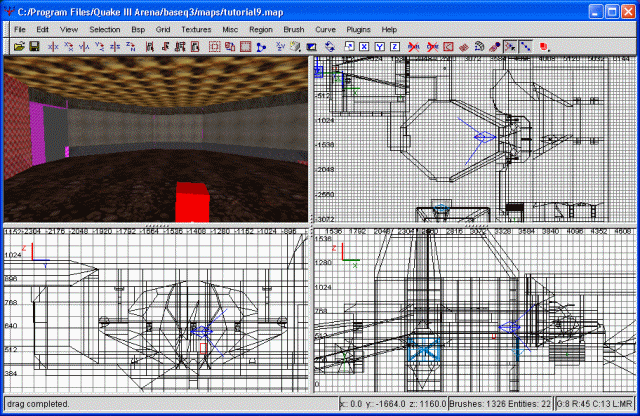This screenshot has width=640, height=416.
Task: Click the blue camera marker in top view
Action: point(485,137)
